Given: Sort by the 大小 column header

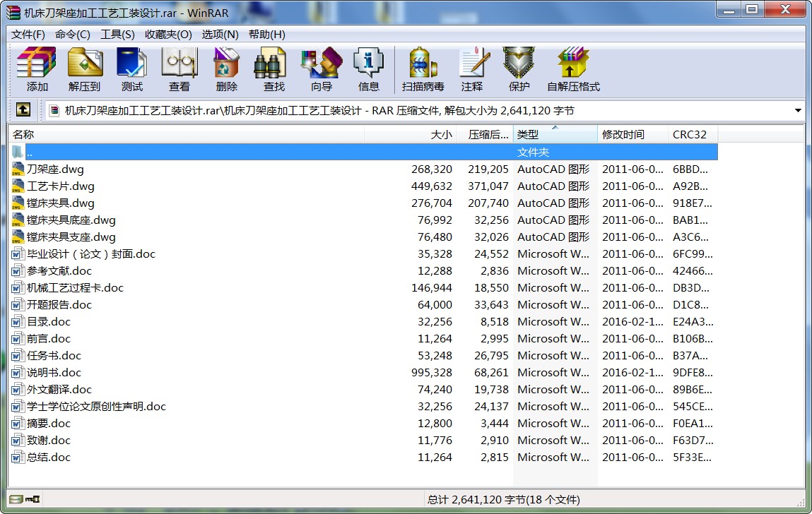Looking at the screenshot, I should pyautogui.click(x=410, y=135).
